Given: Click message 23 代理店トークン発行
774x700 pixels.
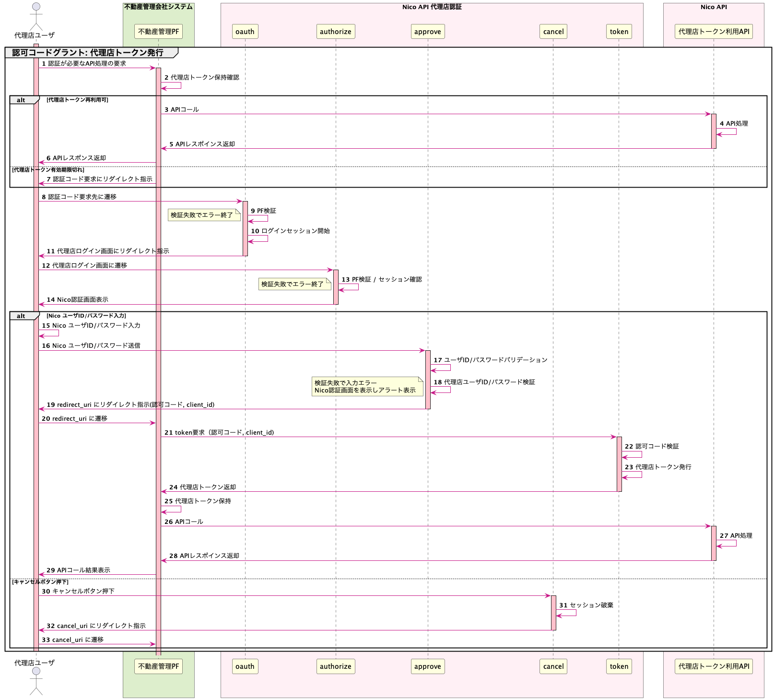Looking at the screenshot, I should tap(658, 467).
